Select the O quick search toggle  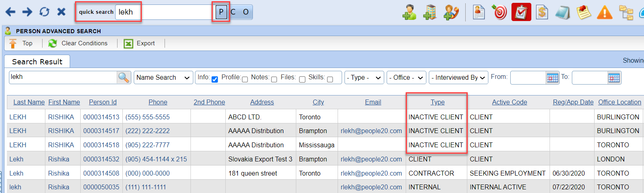[246, 12]
